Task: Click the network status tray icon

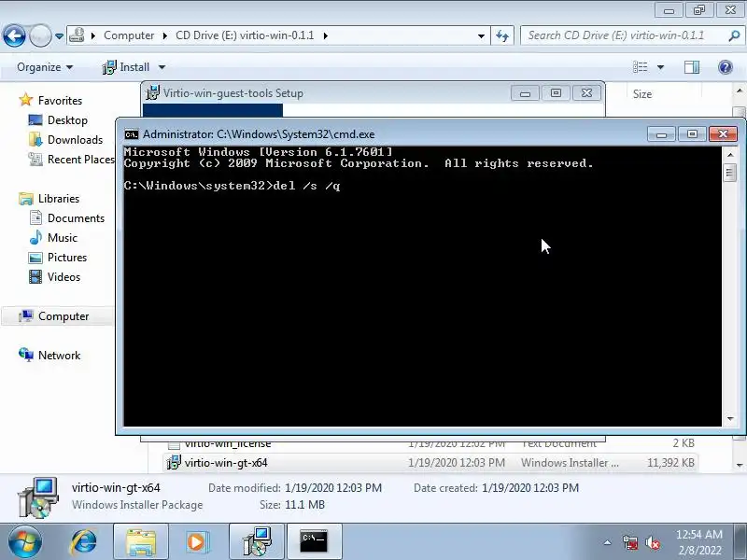Action: (x=629, y=542)
